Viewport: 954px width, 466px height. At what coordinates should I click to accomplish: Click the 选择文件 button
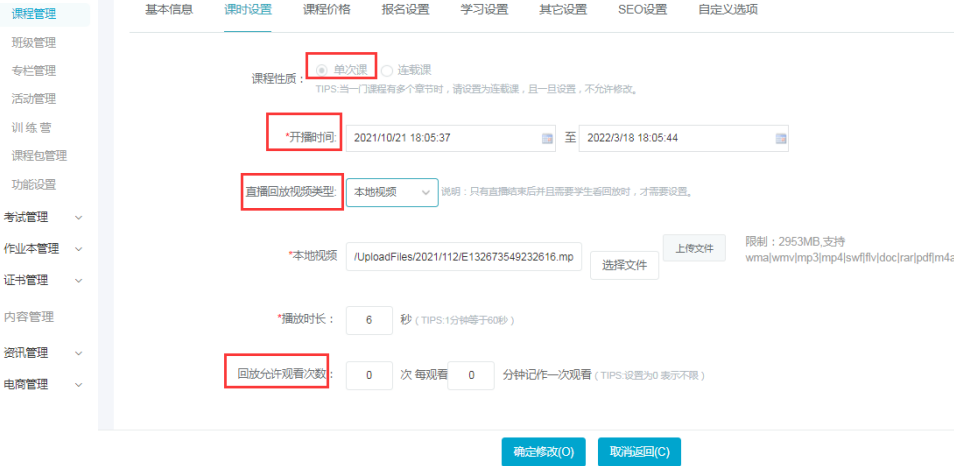(x=624, y=266)
